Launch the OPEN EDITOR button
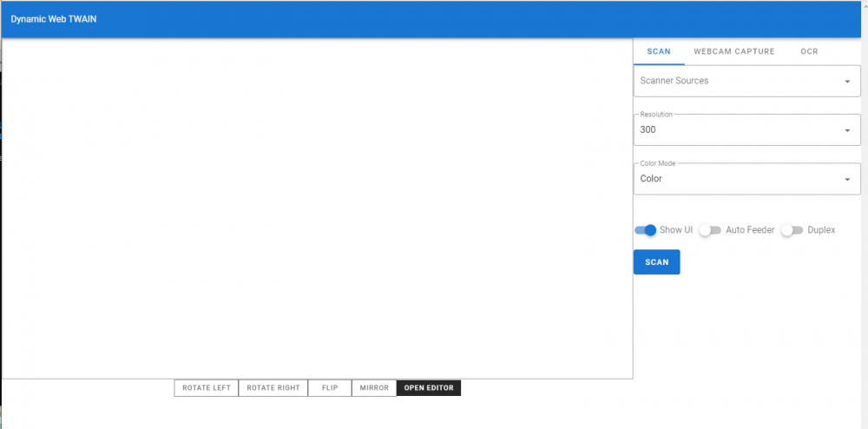 coord(429,388)
